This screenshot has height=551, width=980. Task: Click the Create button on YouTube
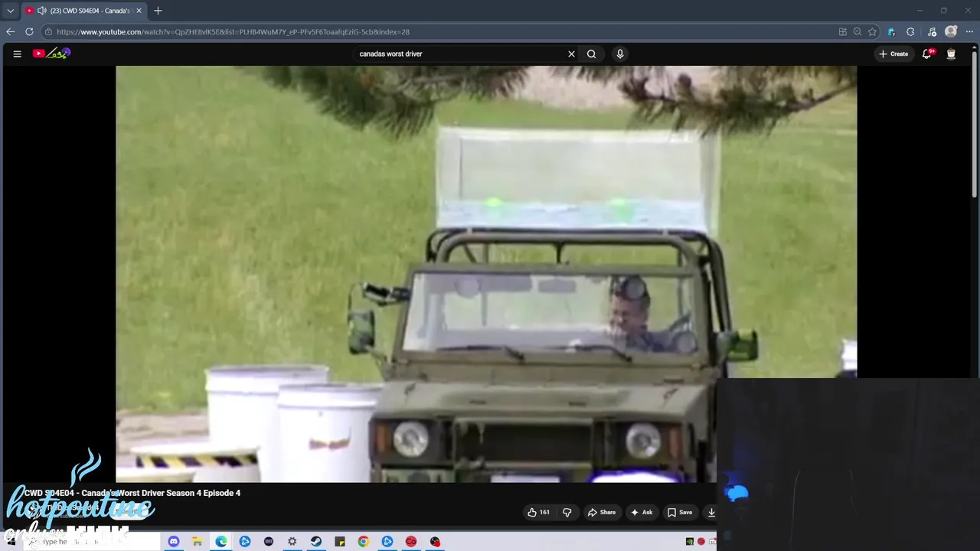coord(893,54)
